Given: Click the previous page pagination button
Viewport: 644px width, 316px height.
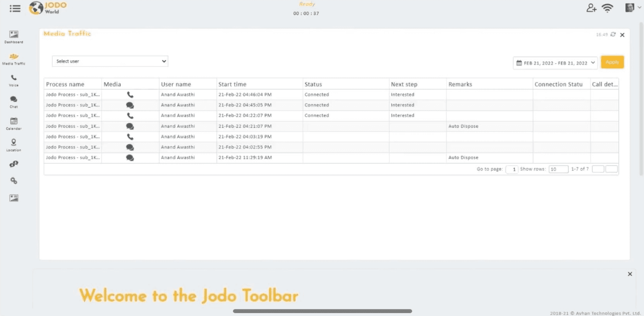Looking at the screenshot, I should click(598, 169).
